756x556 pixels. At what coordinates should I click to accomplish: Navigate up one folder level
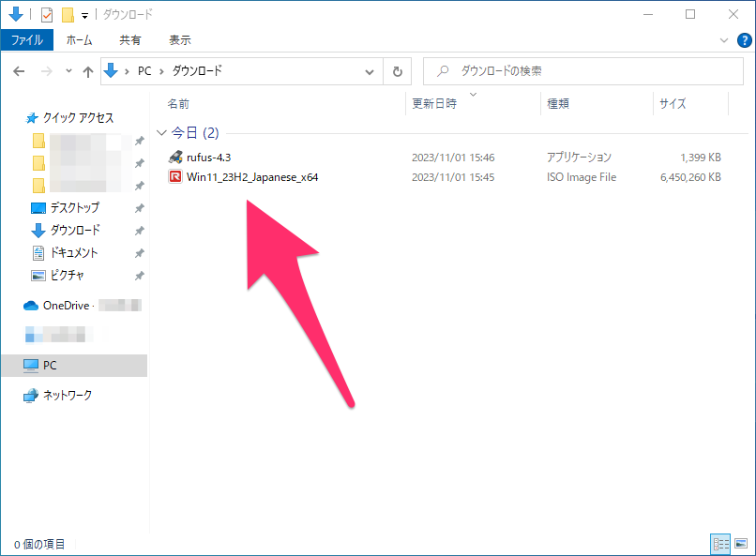(x=88, y=70)
